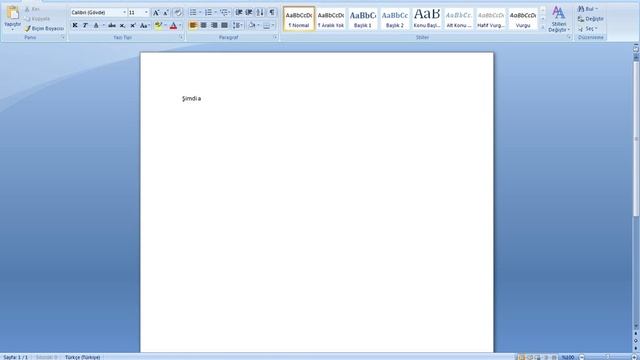Click the decrease indent icon
This screenshot has height=360, width=640.
tap(239, 13)
